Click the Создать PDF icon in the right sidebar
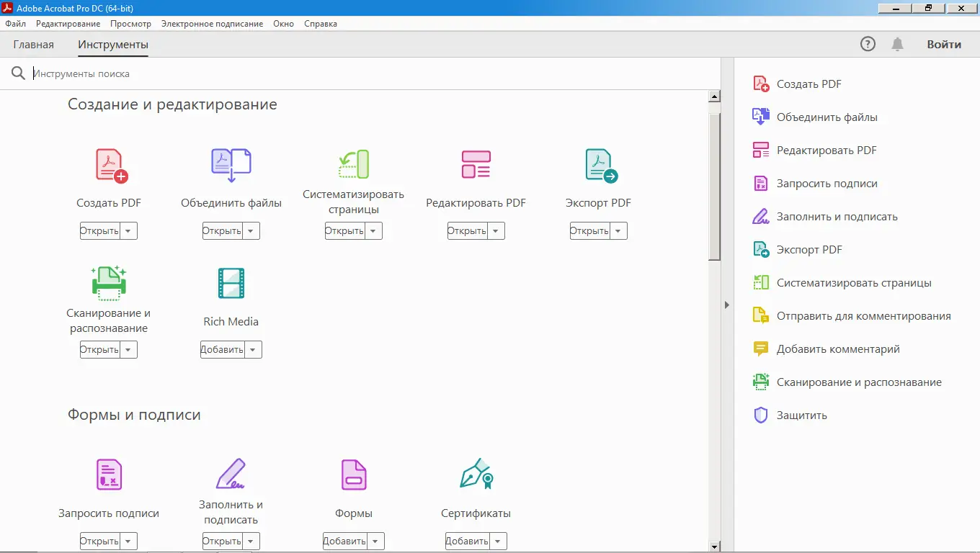This screenshot has height=553, width=980. [761, 84]
